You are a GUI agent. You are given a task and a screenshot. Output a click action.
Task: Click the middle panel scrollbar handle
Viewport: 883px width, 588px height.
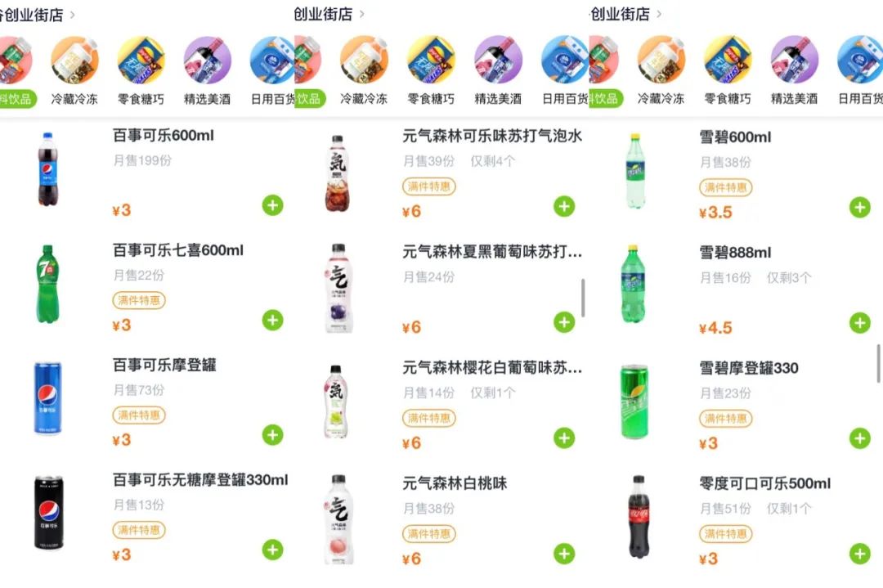[x=583, y=298]
